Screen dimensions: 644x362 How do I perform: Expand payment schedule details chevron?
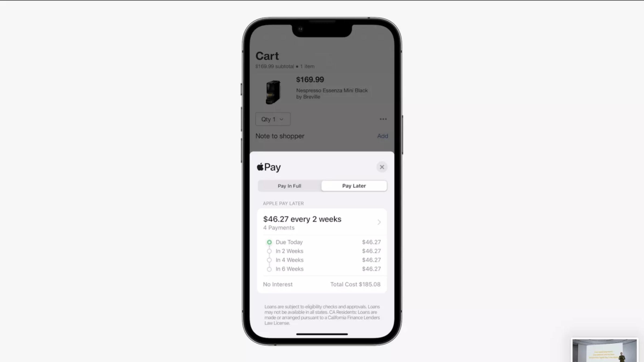(x=379, y=222)
